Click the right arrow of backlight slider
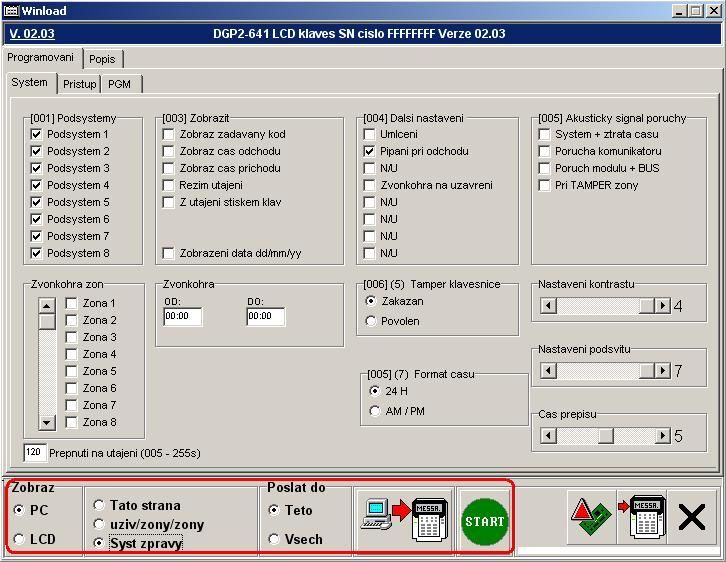Viewport: 726px width, 562px height. [662, 371]
